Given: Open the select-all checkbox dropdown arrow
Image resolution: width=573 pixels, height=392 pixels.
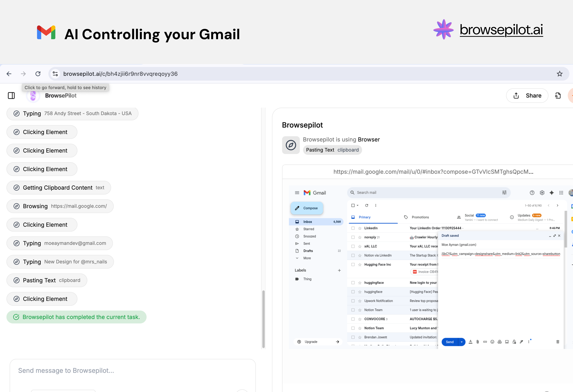Looking at the screenshot, I should [x=358, y=206].
